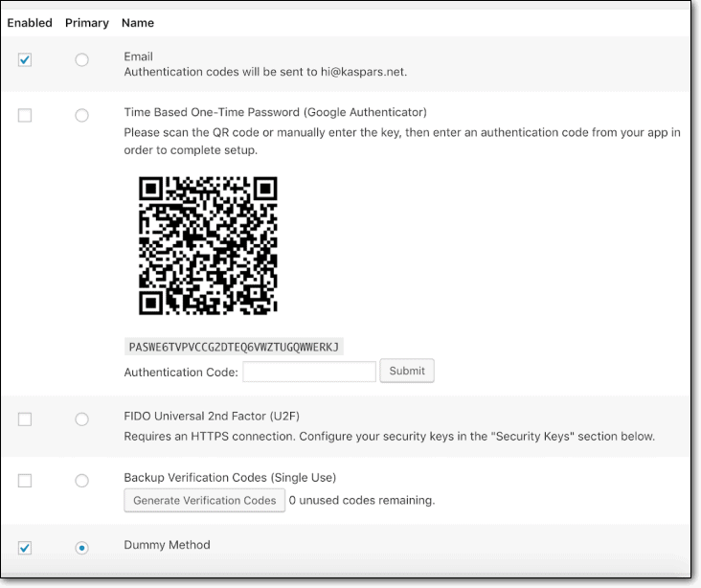Select FIDO U2F primary radio button
Image resolution: width=701 pixels, height=588 pixels.
81,419
